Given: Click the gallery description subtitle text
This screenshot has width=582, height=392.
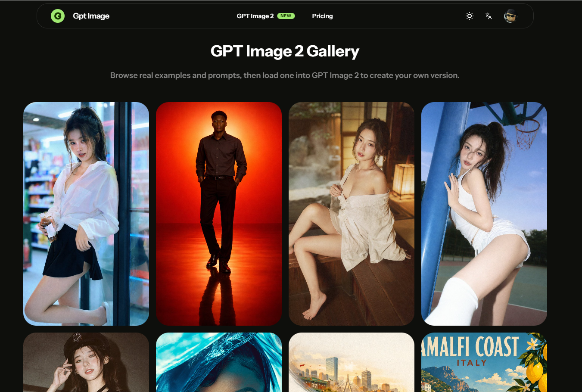Looking at the screenshot, I should (285, 75).
